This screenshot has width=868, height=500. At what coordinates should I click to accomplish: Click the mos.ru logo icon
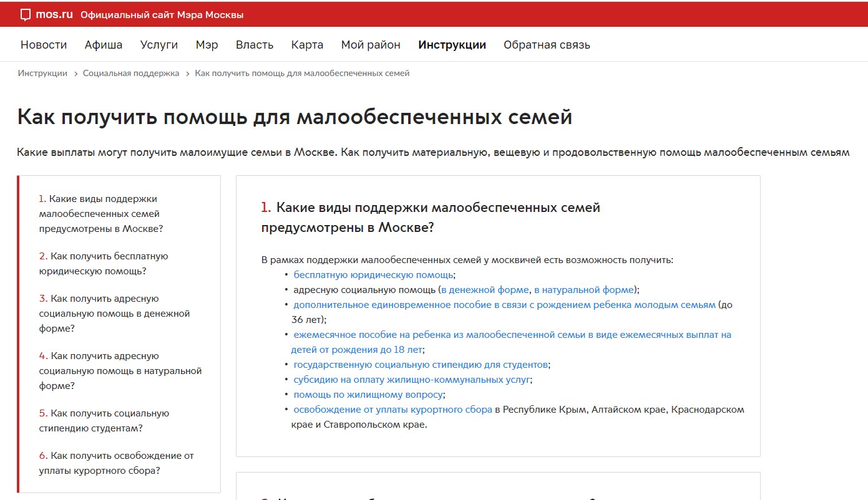pos(26,15)
